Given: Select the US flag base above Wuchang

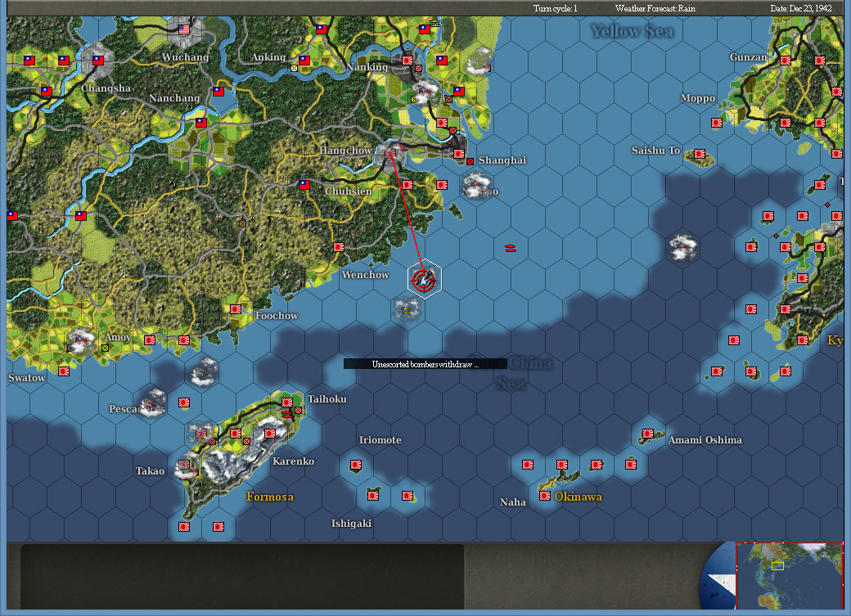Looking at the screenshot, I should [x=184, y=29].
